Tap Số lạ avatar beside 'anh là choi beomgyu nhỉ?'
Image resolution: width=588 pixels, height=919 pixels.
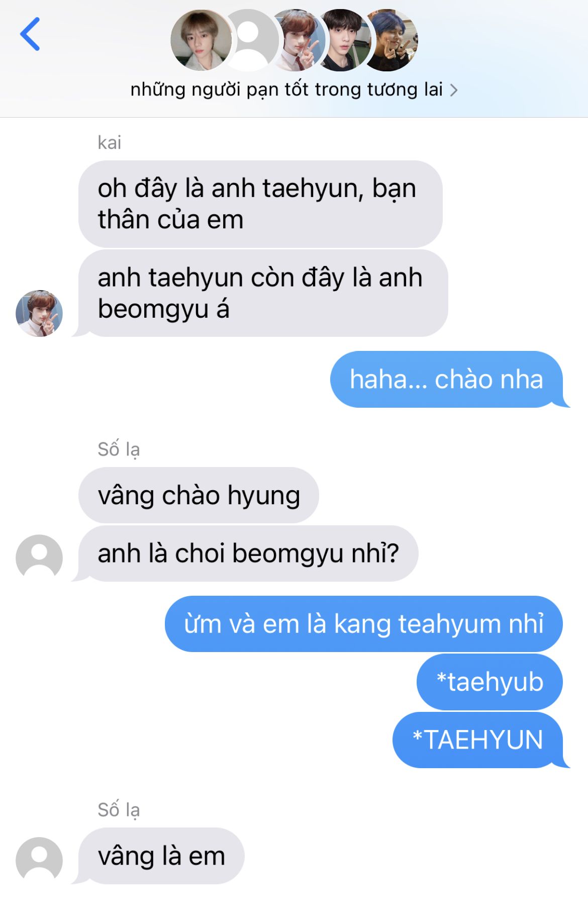click(x=39, y=558)
